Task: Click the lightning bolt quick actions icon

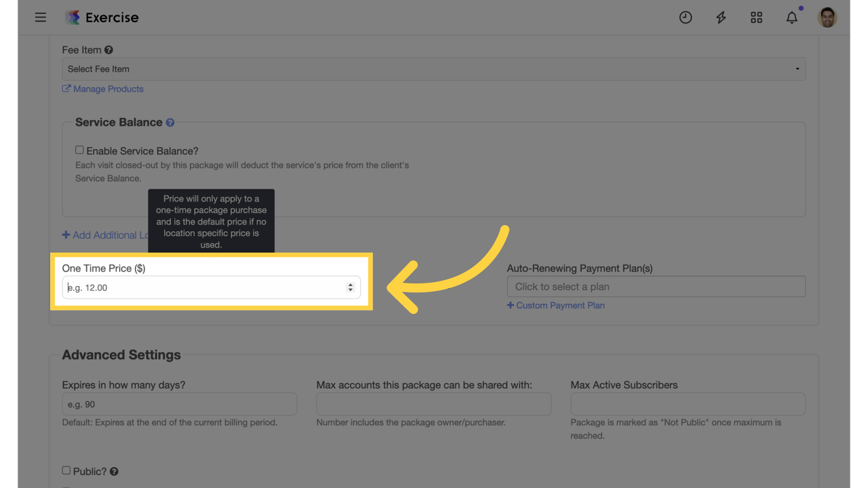Action: (721, 17)
